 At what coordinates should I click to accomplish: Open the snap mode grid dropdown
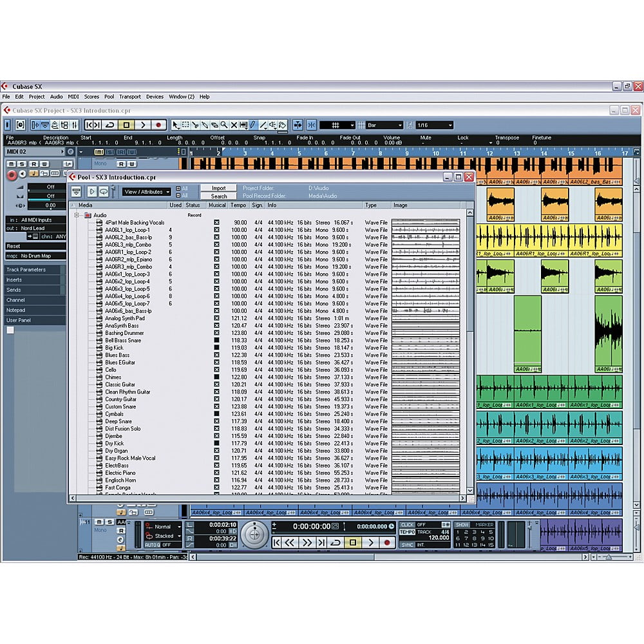coord(337,126)
